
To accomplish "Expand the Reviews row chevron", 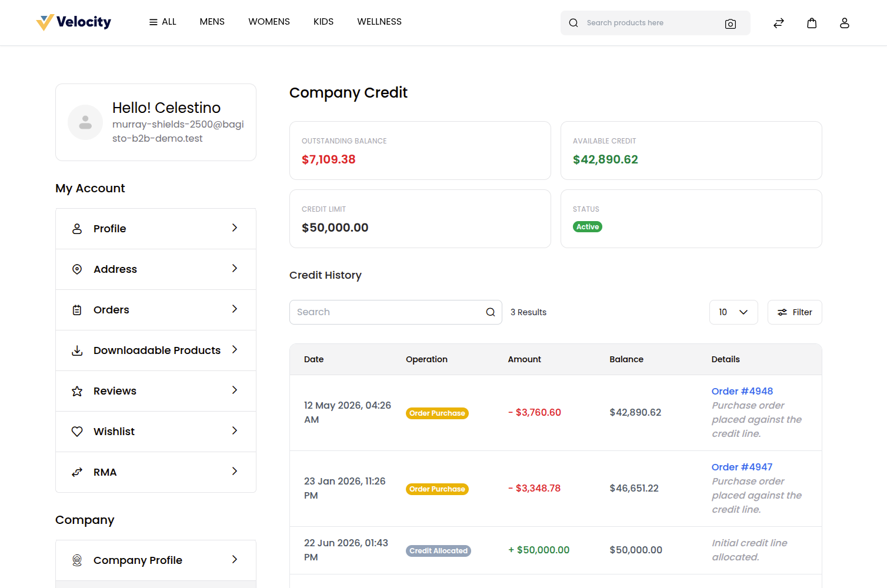I will (235, 390).
